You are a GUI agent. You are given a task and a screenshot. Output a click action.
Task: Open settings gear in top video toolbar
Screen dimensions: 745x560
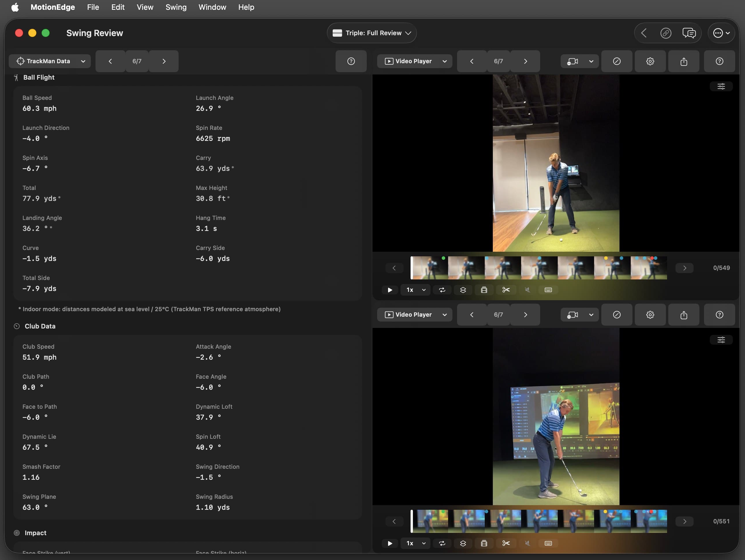[650, 61]
